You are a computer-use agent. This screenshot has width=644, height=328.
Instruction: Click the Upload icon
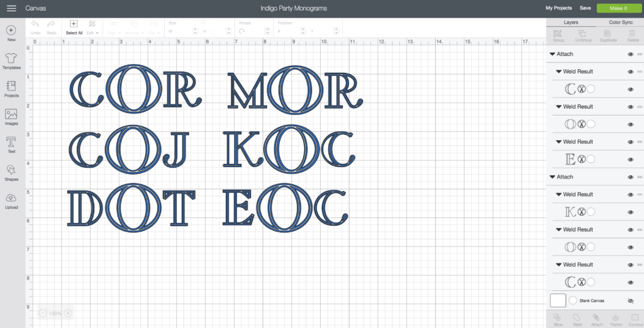[x=11, y=198]
